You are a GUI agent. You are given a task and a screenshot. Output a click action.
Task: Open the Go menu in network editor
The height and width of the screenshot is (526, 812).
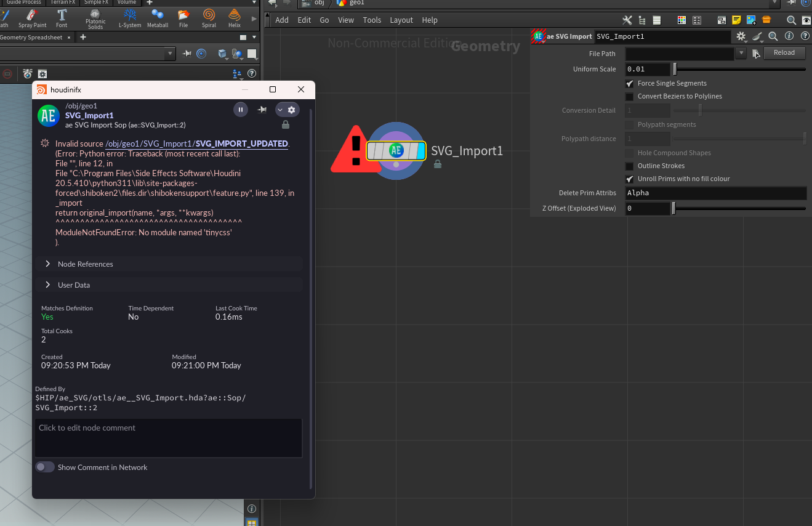click(324, 20)
